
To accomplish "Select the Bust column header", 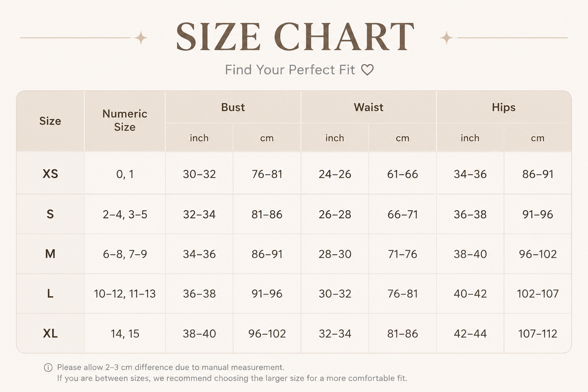I will pos(233,107).
